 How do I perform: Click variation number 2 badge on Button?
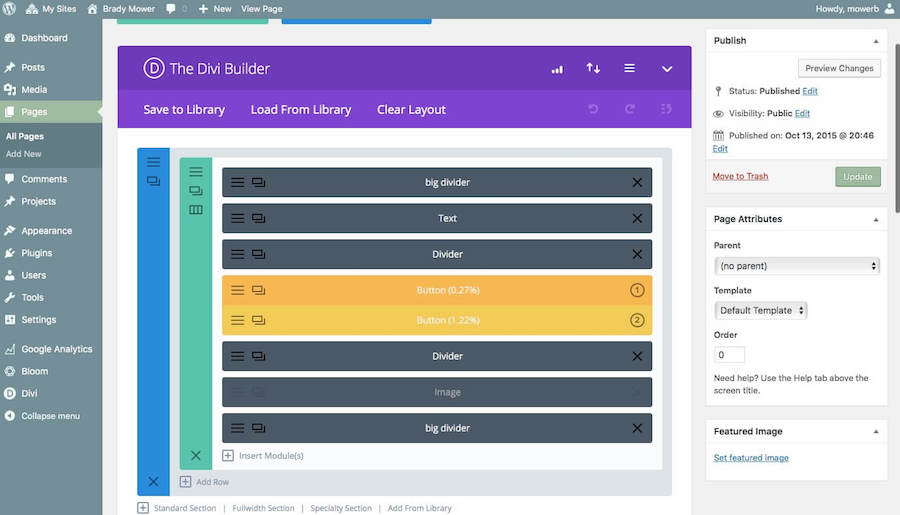click(637, 320)
